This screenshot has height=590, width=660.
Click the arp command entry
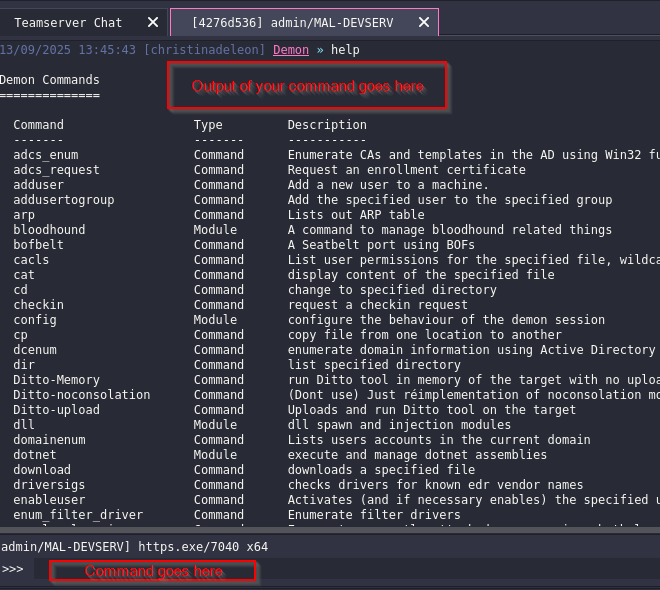[24, 215]
